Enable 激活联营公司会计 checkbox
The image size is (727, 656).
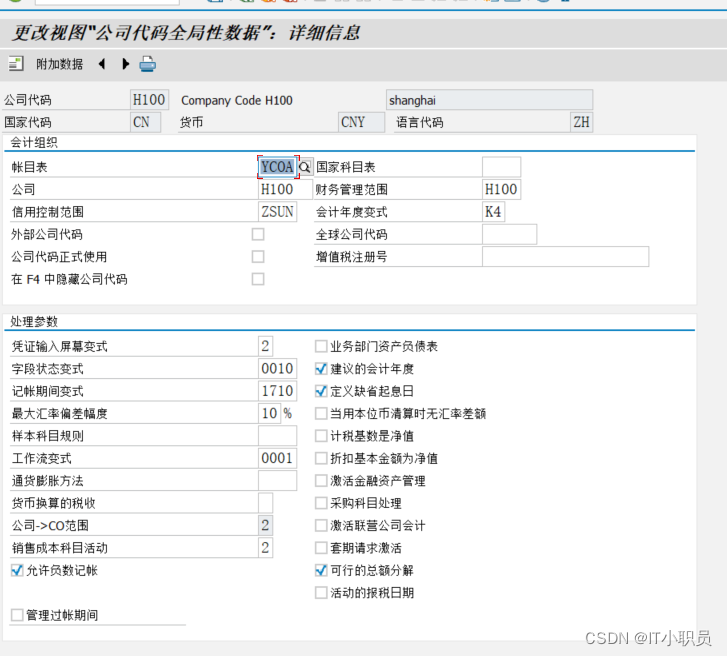pyautogui.click(x=321, y=525)
